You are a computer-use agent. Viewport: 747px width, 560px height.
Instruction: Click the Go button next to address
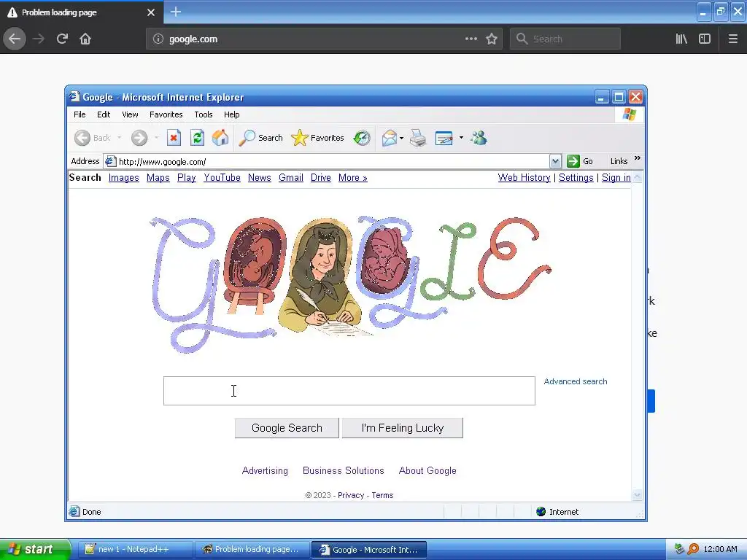pos(580,161)
